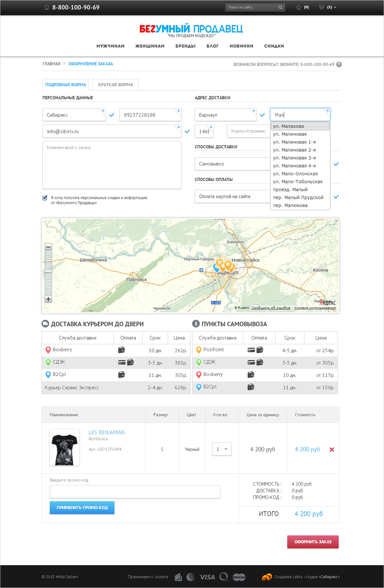Open the Les Benjamins product link
384x588 pixels.
[x=107, y=432]
